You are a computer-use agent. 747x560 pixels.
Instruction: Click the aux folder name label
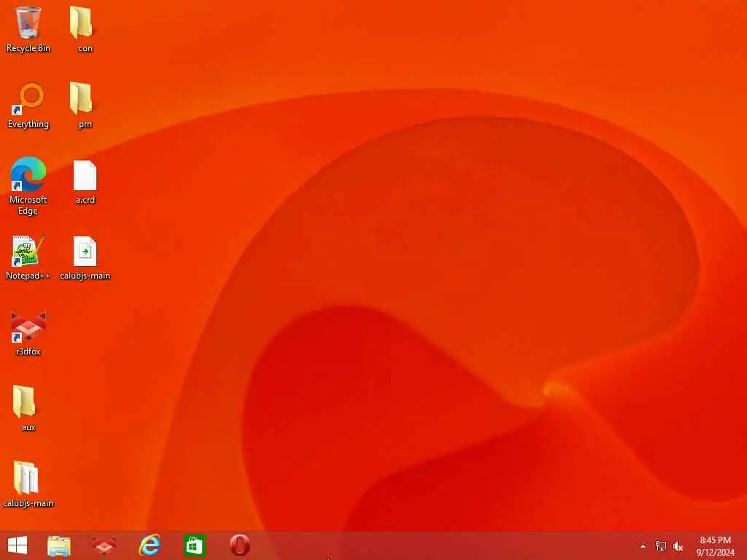tap(28, 427)
